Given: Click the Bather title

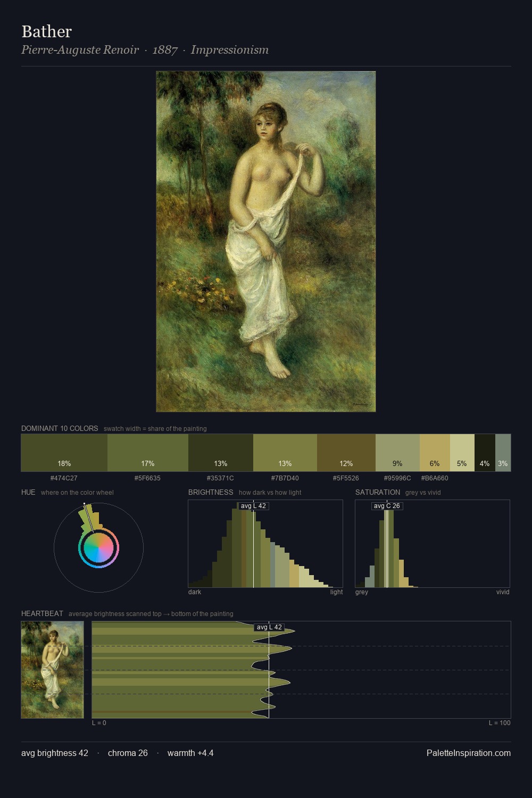Looking at the screenshot, I should coord(46,31).
